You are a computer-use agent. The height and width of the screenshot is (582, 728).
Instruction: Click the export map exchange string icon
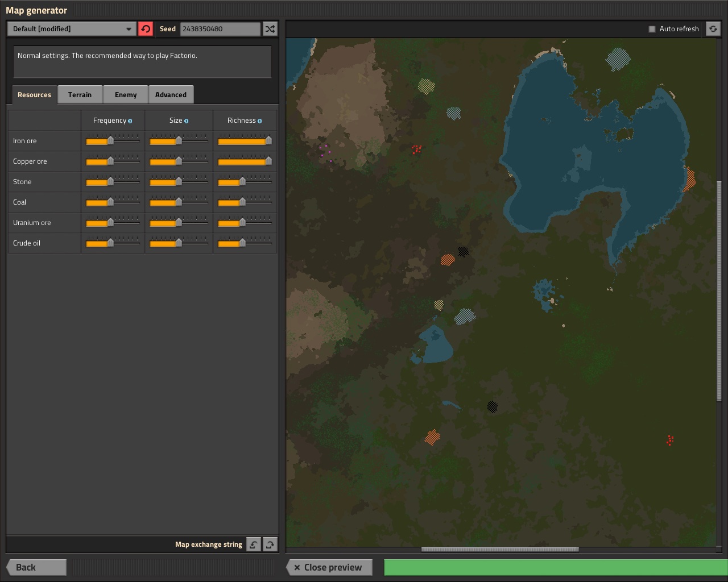[270, 544]
